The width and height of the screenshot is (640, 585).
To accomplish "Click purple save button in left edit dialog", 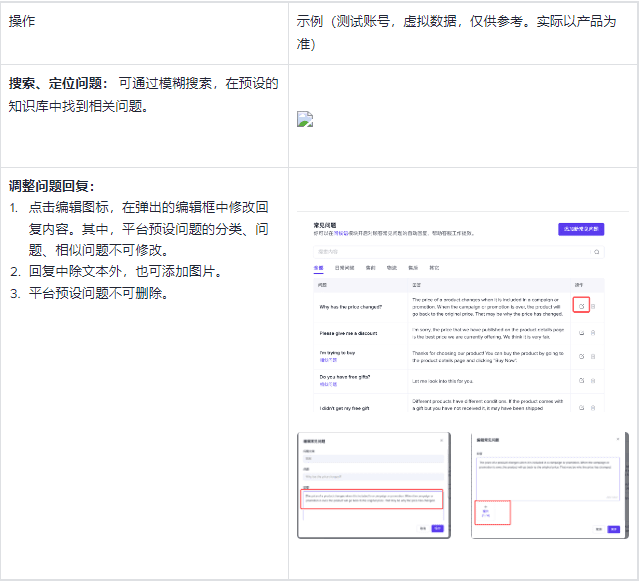I will pos(438,528).
